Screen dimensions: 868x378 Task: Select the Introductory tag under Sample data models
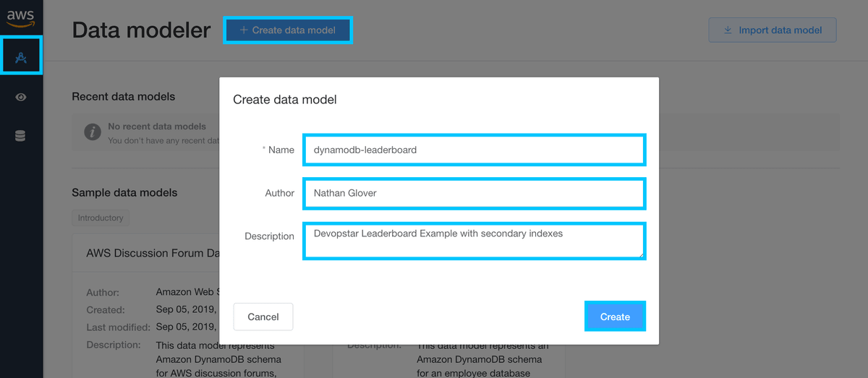101,218
